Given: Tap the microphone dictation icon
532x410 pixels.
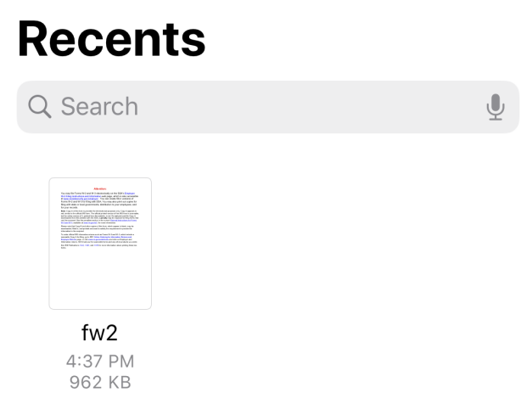Looking at the screenshot, I should (496, 107).
